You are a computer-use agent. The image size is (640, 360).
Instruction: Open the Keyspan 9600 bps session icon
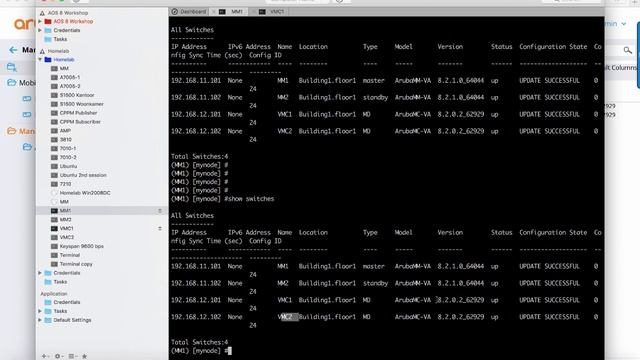pyautogui.click(x=54, y=246)
